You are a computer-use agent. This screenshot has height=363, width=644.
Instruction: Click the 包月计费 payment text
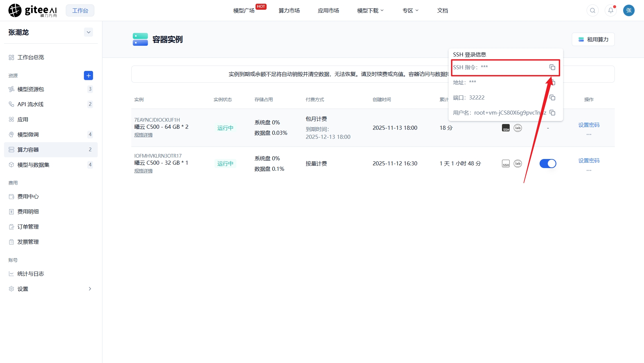(316, 119)
